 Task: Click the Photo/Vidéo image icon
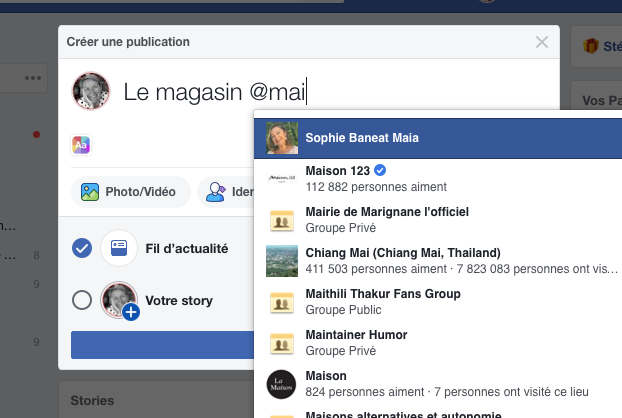pyautogui.click(x=90, y=192)
